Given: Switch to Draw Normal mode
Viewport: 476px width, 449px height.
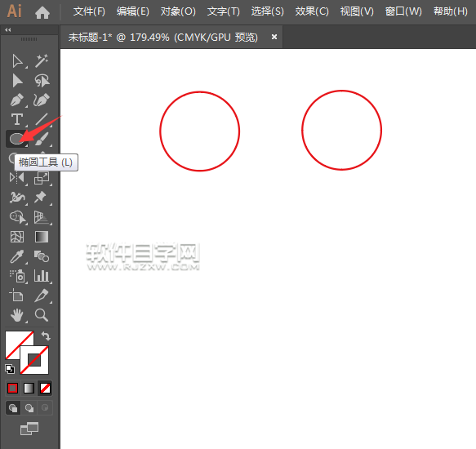Looking at the screenshot, I should click(13, 408).
